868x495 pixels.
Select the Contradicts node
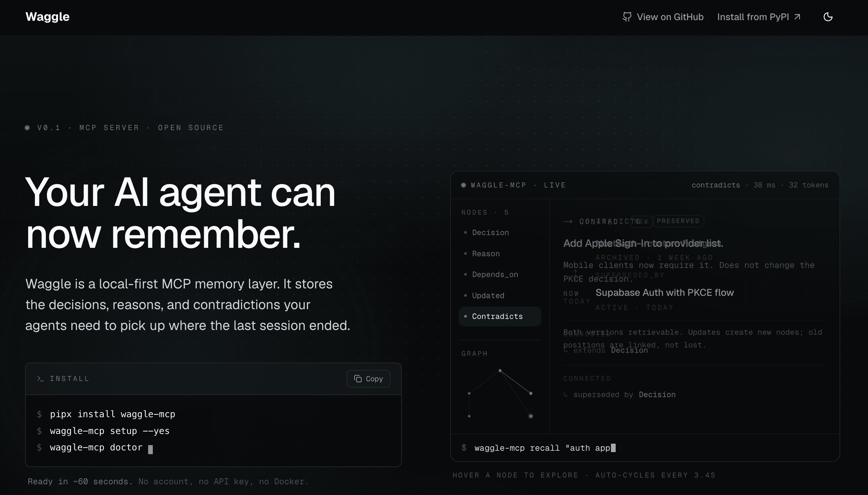(x=500, y=316)
